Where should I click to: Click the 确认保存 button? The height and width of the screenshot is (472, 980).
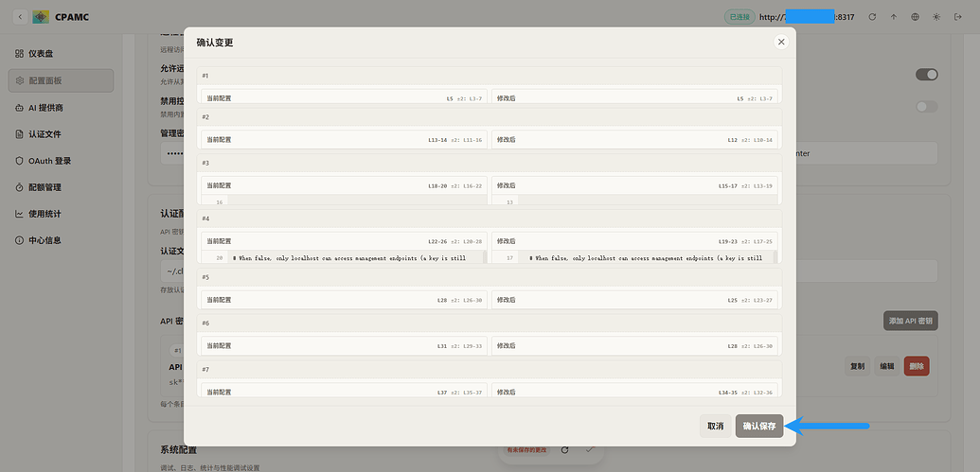point(759,426)
